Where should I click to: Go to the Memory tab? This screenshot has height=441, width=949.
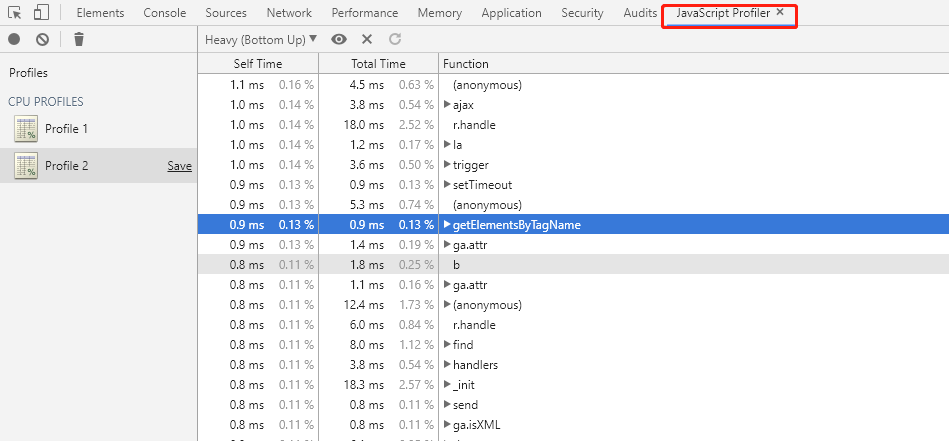click(439, 13)
